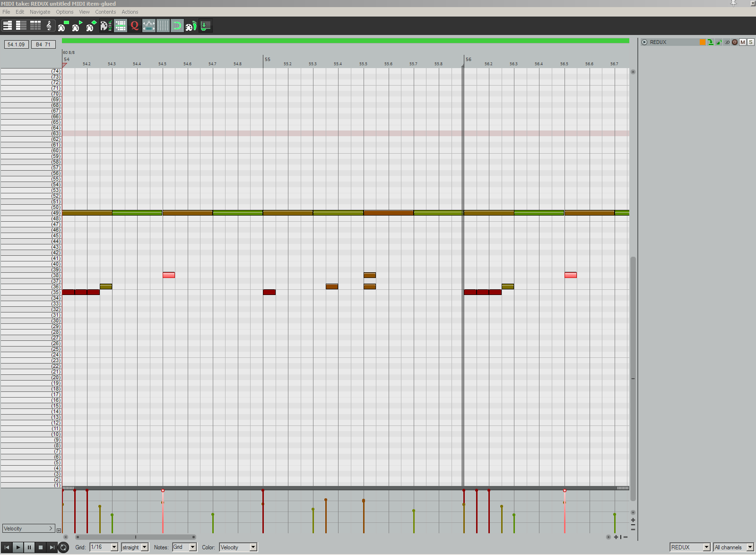
Task: Switch to piano roll view mode
Action: [8, 26]
